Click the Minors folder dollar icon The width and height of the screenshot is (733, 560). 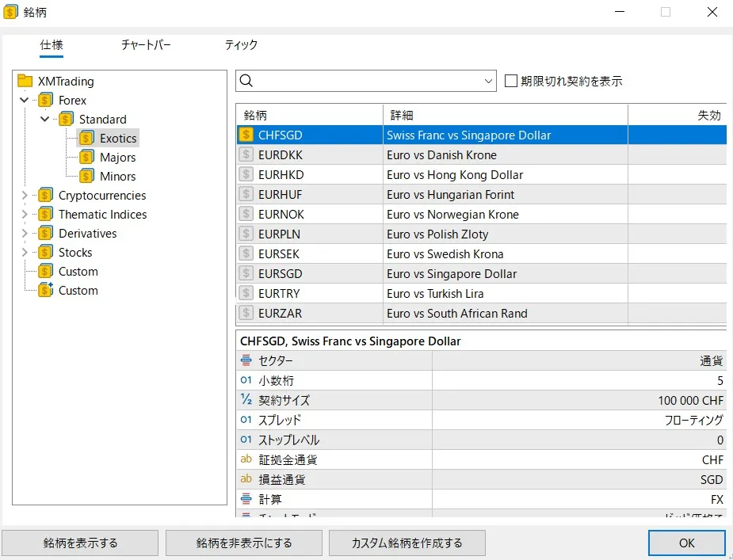pyautogui.click(x=86, y=177)
